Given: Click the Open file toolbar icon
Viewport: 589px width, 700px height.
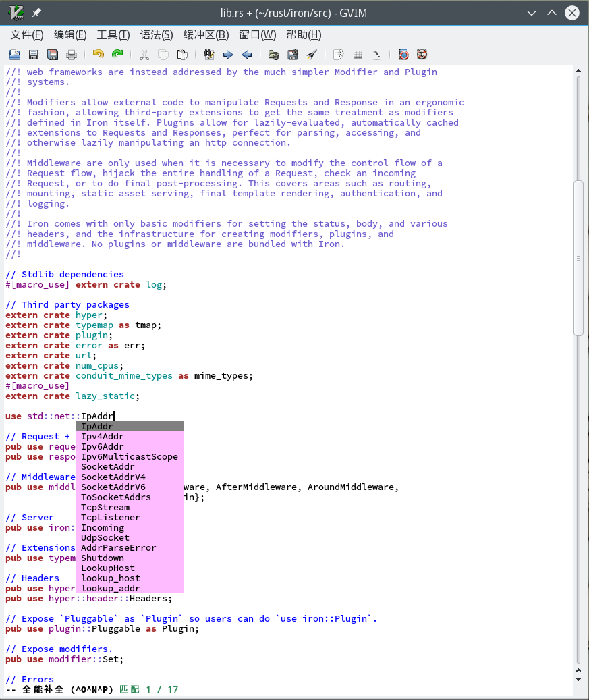Looking at the screenshot, I should tap(14, 55).
